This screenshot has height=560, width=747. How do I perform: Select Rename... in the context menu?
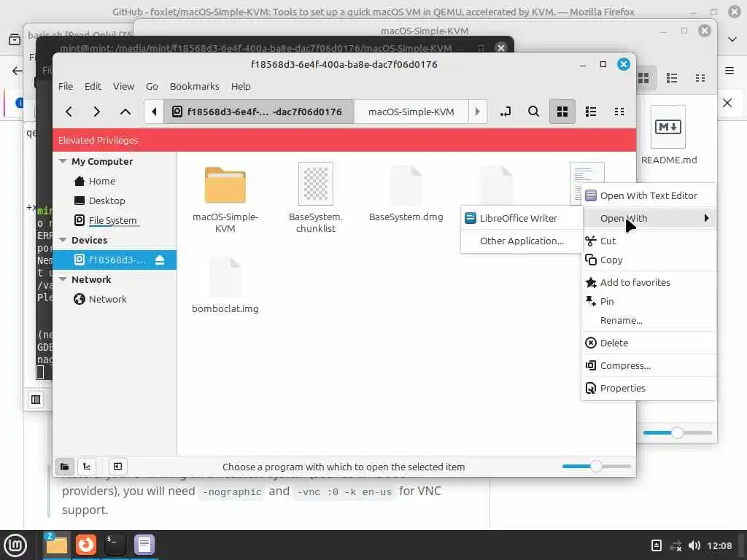[649, 320]
